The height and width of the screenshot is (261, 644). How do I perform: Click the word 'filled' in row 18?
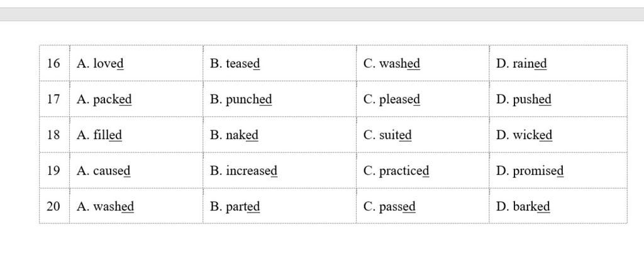[108, 135]
